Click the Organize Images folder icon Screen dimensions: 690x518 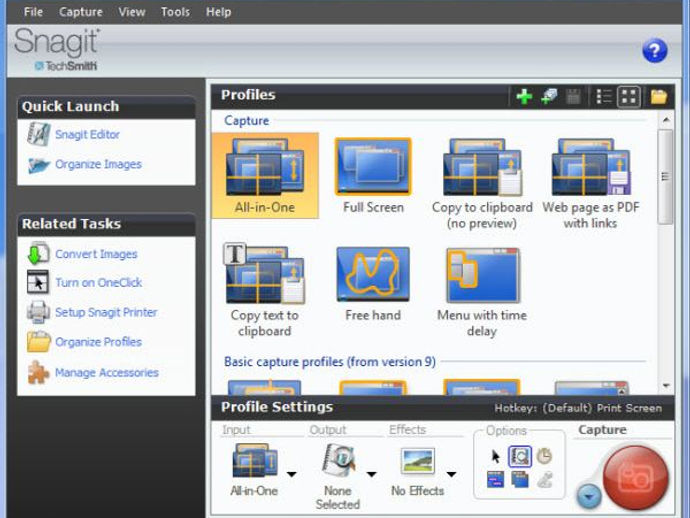tap(39, 165)
